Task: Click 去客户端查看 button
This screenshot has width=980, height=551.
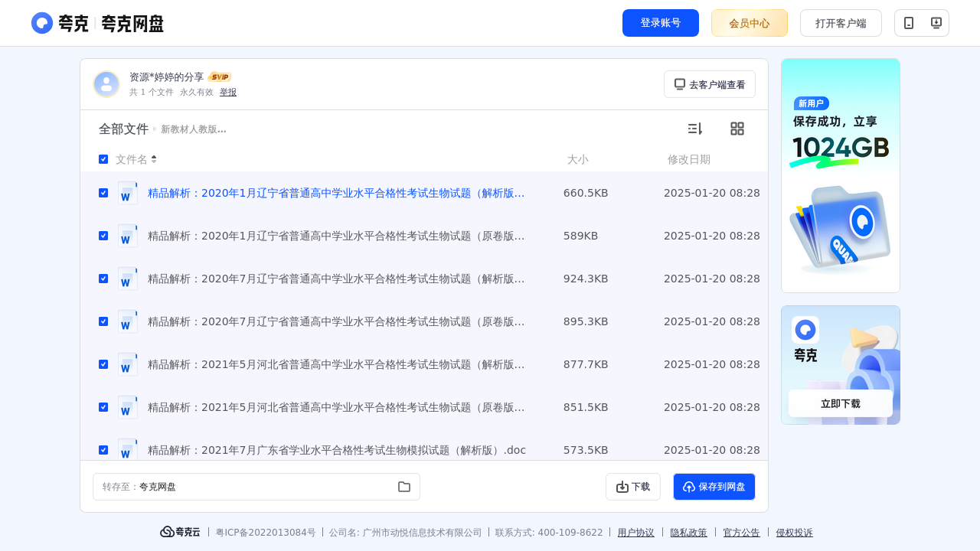Action: (710, 84)
